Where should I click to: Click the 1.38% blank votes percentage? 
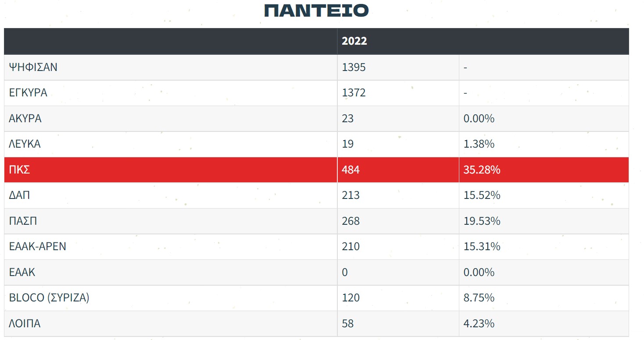[x=479, y=144]
